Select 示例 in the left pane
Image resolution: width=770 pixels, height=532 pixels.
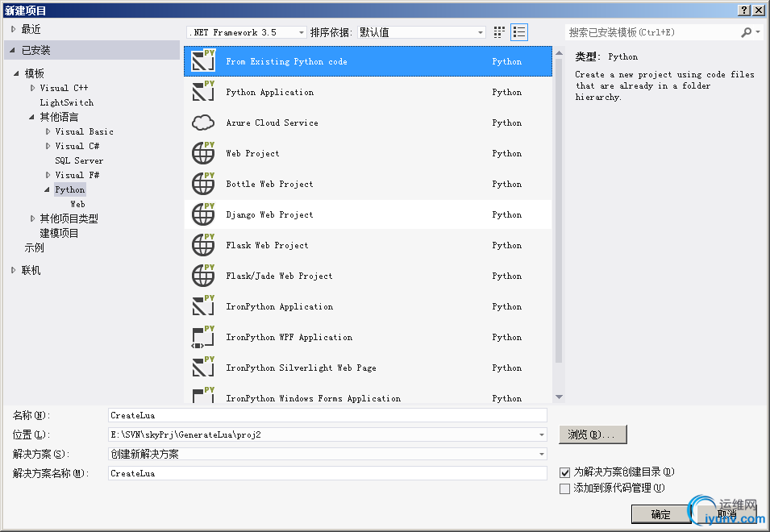(35, 247)
